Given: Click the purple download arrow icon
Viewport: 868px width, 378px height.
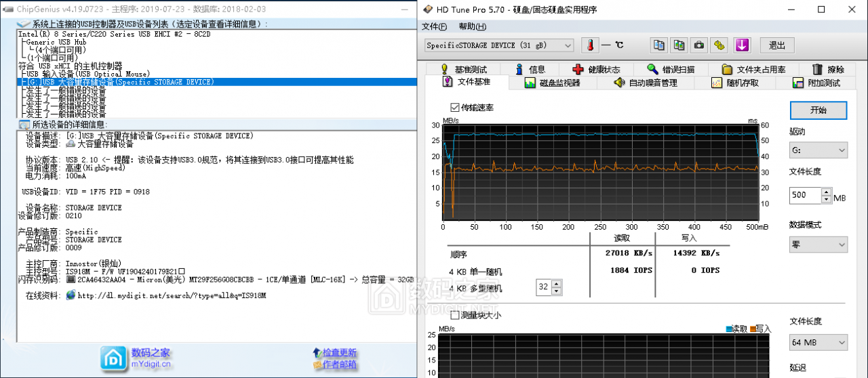Looking at the screenshot, I should tap(743, 45).
